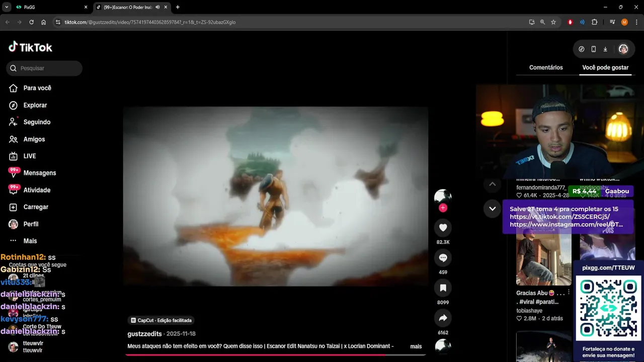The image size is (644, 362).
Task: Go back in browser
Action: (8, 22)
